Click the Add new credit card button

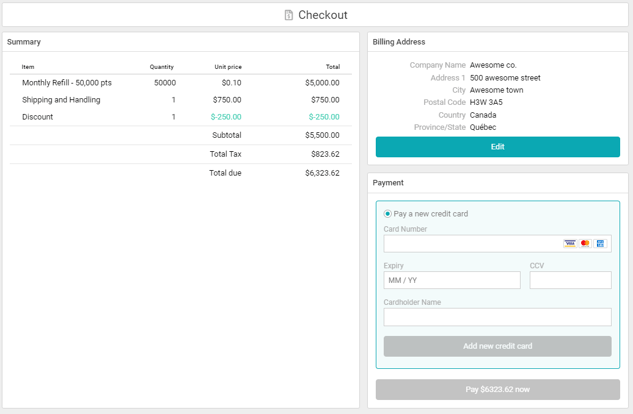click(497, 346)
